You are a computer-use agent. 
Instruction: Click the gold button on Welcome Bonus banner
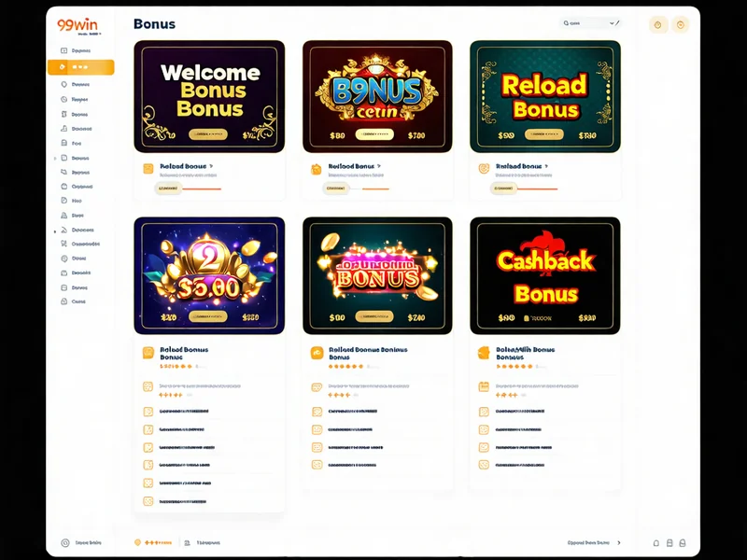coord(208,134)
